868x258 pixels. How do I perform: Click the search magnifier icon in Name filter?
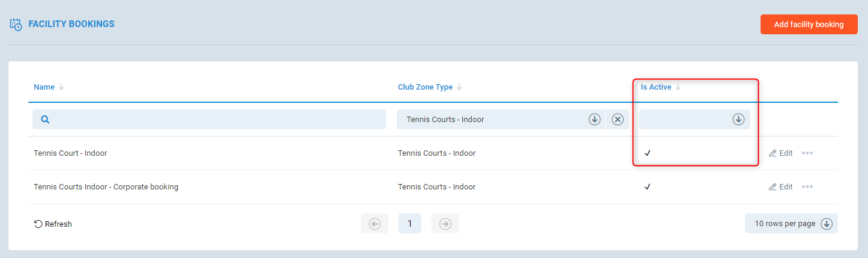[x=45, y=120]
